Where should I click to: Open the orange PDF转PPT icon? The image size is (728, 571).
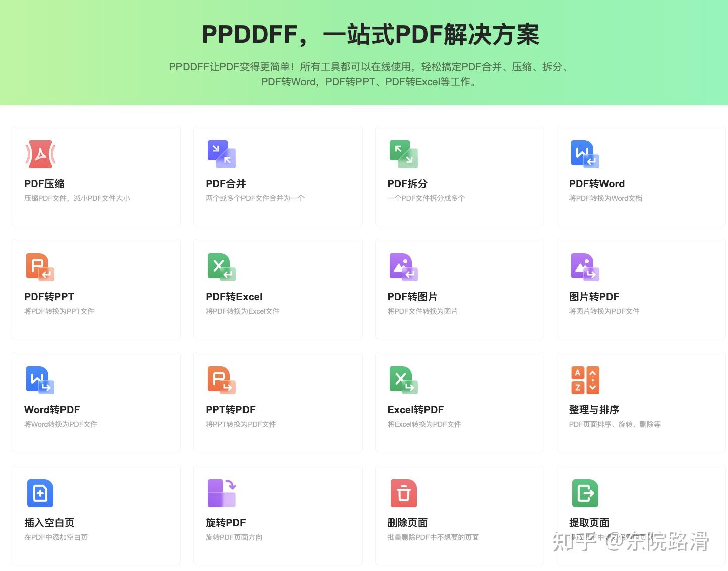click(x=40, y=267)
